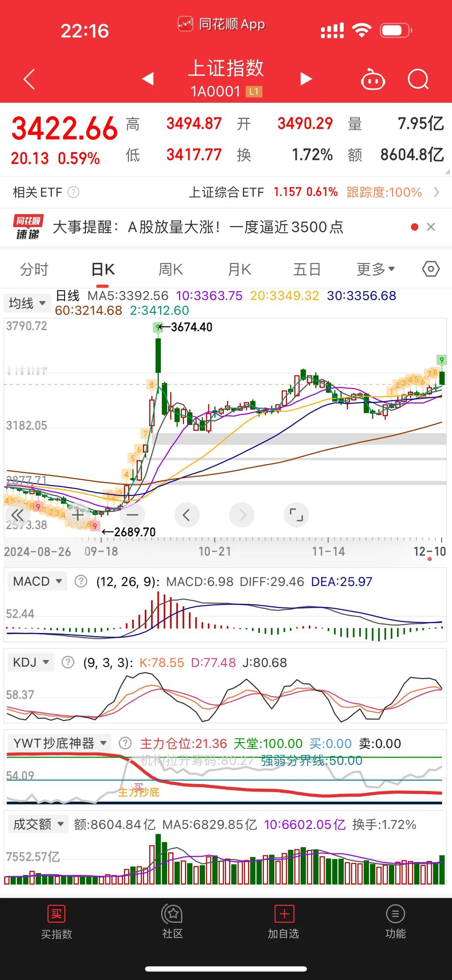
Task: Zoom out chart with minus button
Action: (132, 515)
